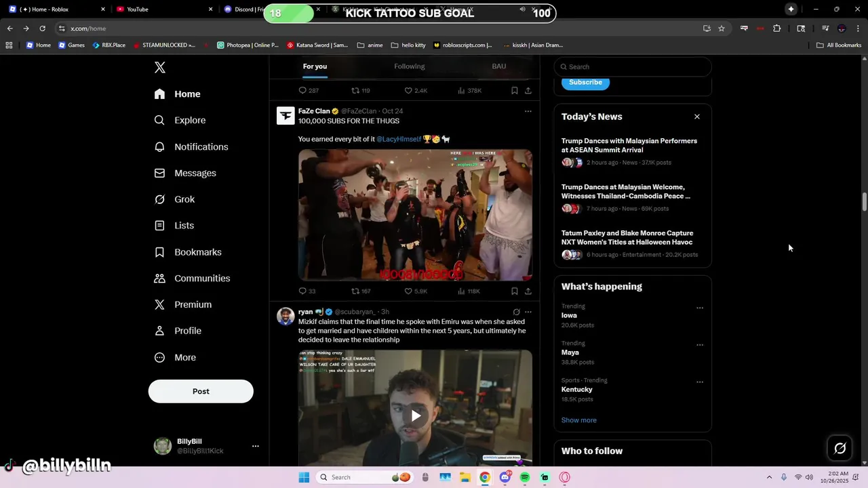Click Grok explain icon on ryan's post
868x488 pixels.
coord(516,312)
